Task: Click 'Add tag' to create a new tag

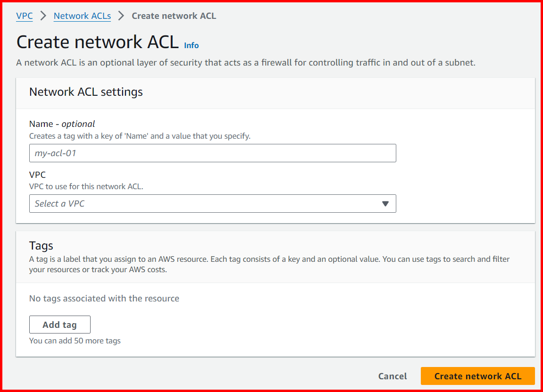Action: (x=59, y=324)
